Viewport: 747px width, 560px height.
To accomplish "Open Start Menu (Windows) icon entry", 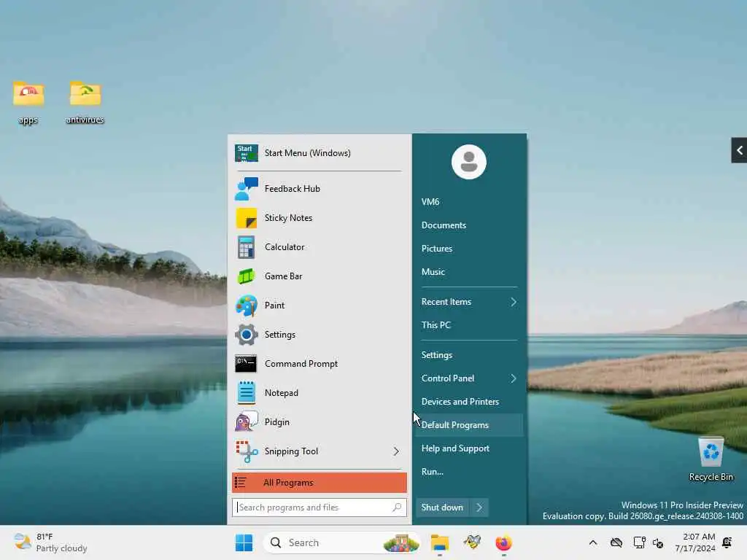I will pos(247,153).
